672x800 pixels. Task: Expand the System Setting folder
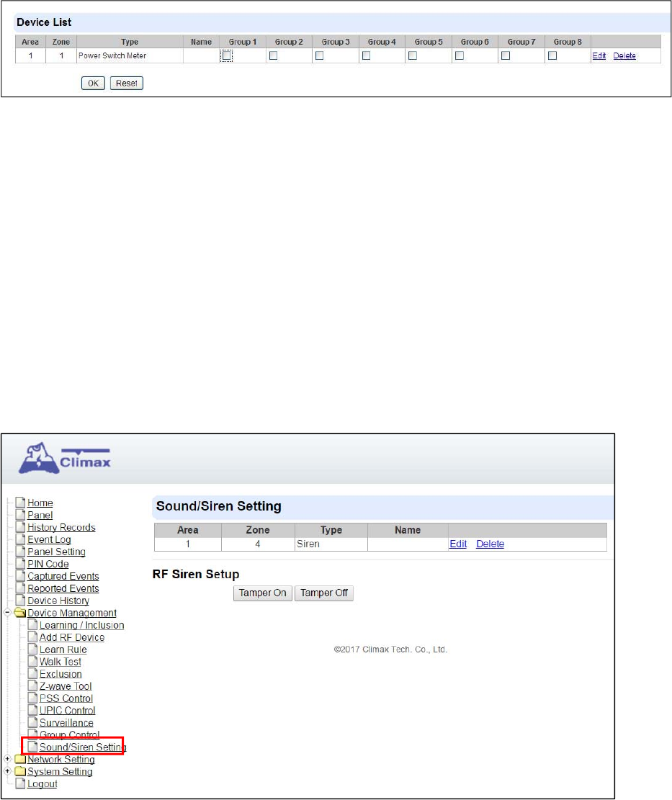[x=8, y=771]
